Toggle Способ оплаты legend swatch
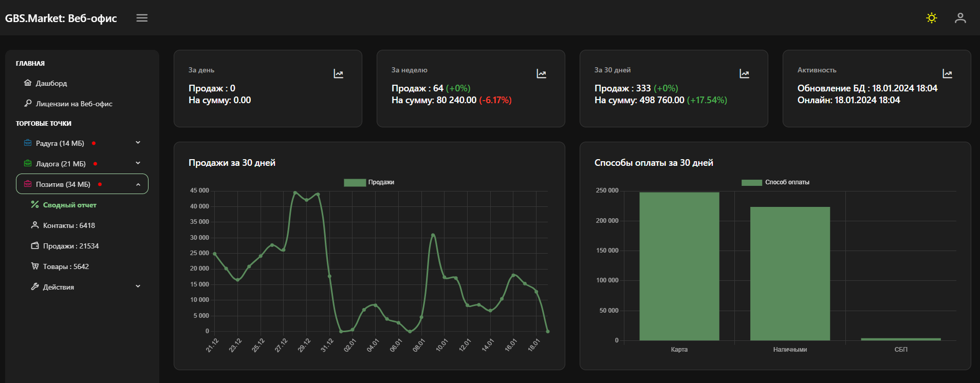This screenshot has height=383, width=980. pyautogui.click(x=751, y=182)
